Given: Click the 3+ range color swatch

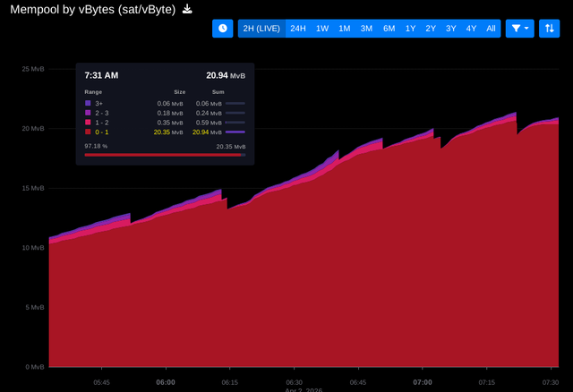Looking at the screenshot, I should click(x=88, y=104).
